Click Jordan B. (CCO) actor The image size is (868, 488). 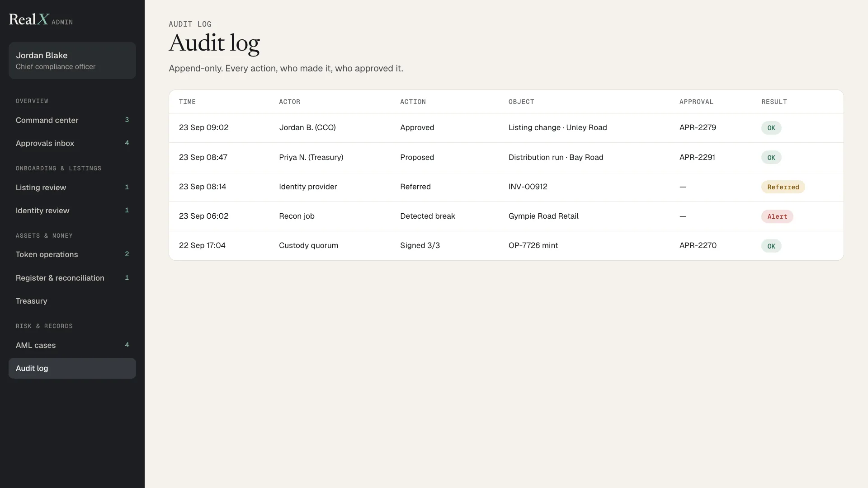click(307, 127)
